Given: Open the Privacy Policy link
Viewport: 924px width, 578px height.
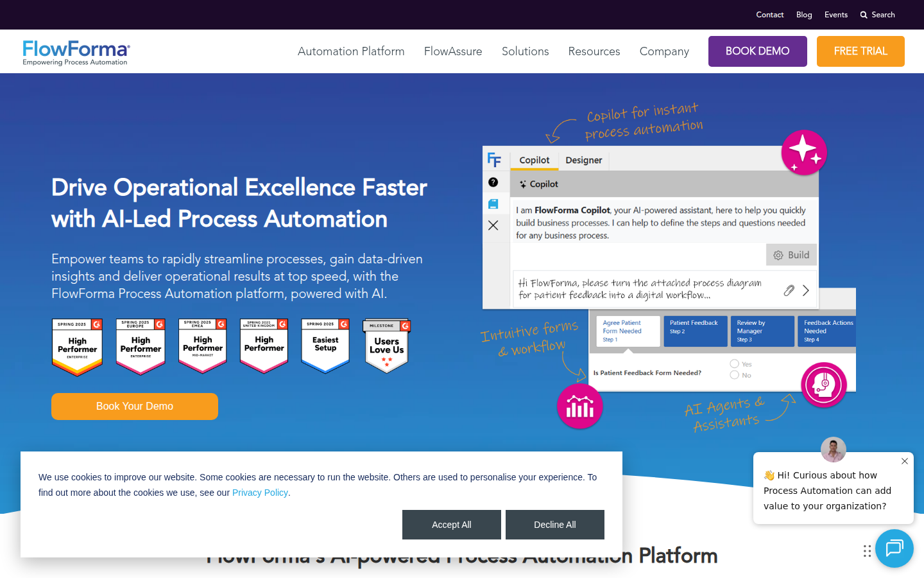Looking at the screenshot, I should [260, 493].
